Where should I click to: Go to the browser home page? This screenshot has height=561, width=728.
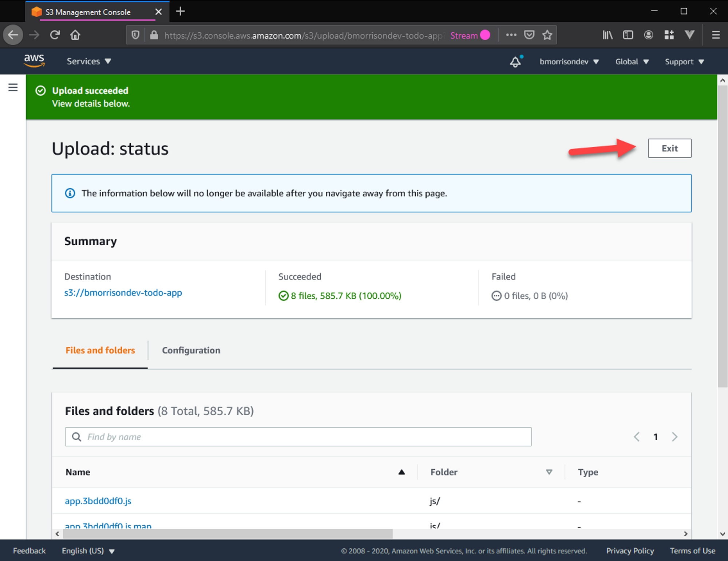[x=75, y=35]
